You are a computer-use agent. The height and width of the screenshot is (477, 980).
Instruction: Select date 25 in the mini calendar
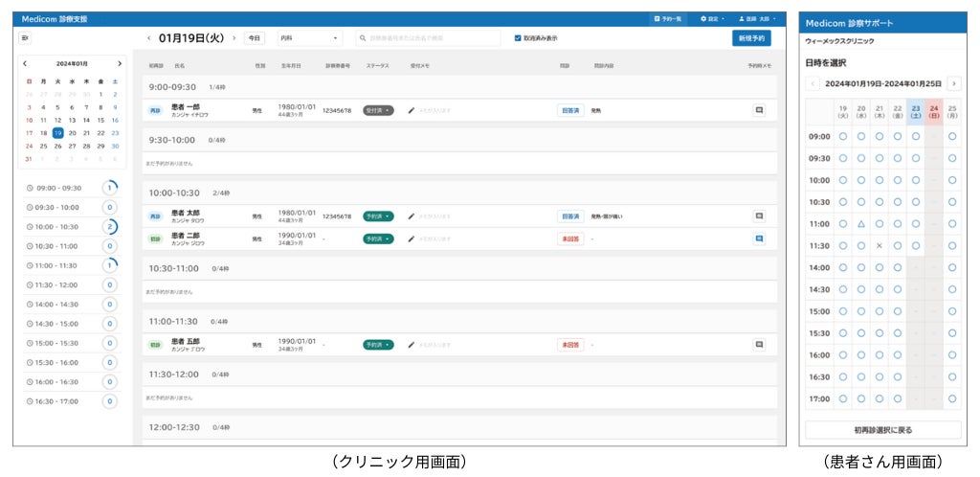tap(43, 147)
